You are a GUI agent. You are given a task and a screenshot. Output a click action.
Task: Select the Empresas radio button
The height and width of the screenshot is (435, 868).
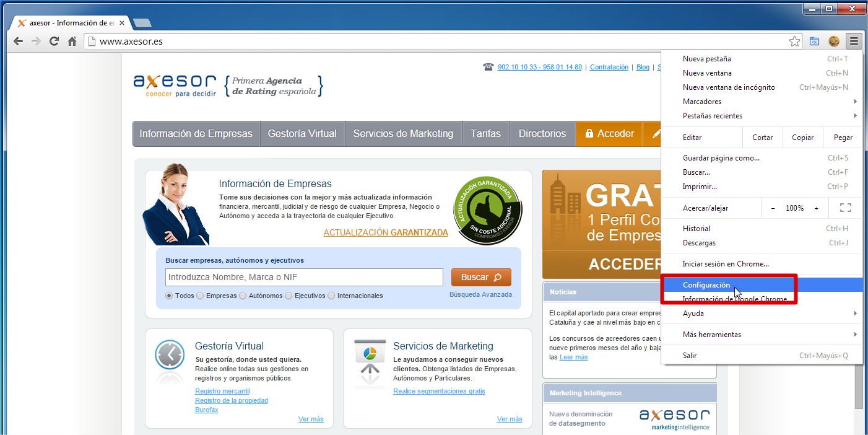pos(200,296)
